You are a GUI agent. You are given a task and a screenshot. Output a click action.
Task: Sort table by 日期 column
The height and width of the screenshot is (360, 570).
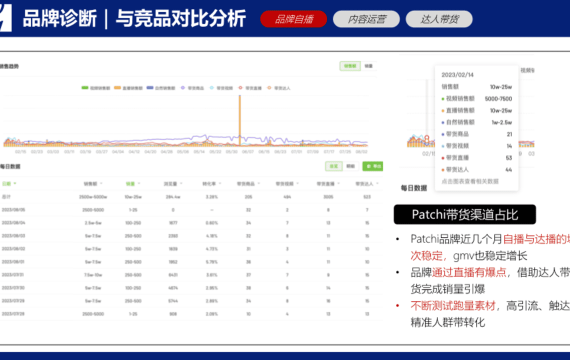pyautogui.click(x=9, y=184)
